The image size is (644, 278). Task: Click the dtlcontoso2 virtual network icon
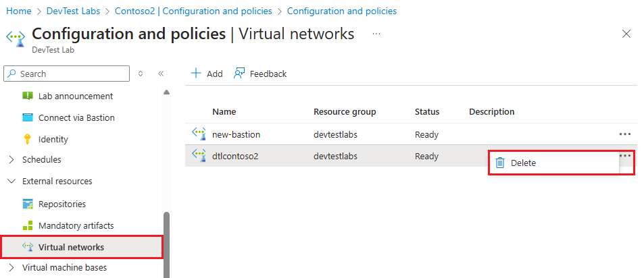pyautogui.click(x=199, y=155)
